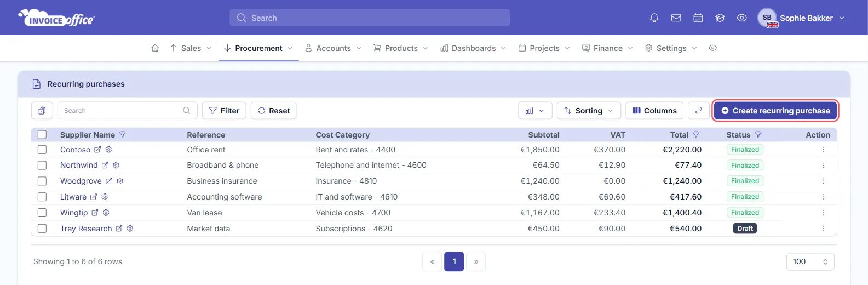Filter by Status column funnel icon
This screenshot has height=285, width=868.
(x=758, y=135)
